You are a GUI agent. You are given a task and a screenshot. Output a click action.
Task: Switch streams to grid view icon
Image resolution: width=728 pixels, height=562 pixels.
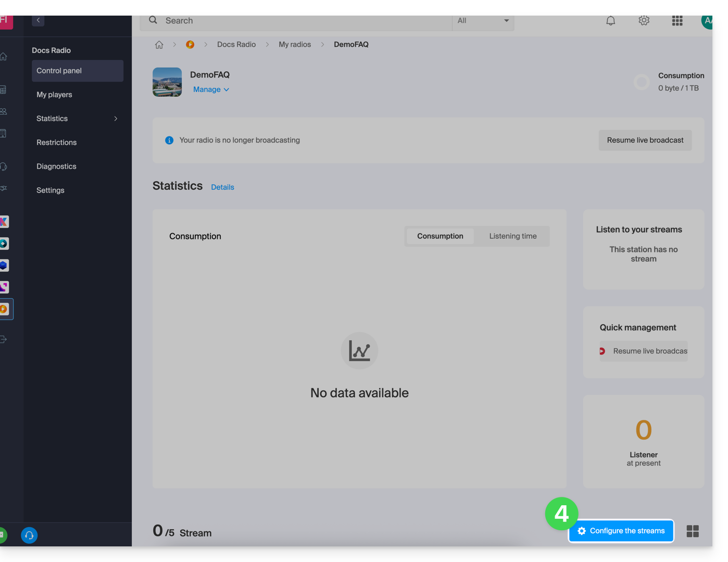point(693,531)
